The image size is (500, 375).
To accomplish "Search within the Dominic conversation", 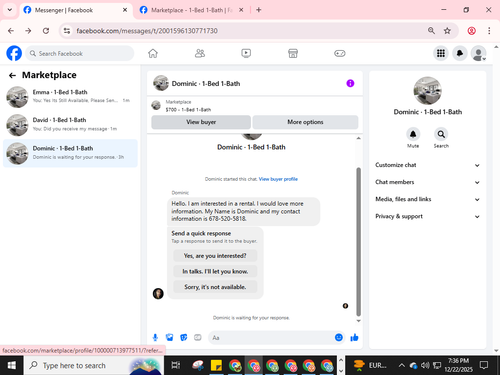I will (441, 134).
